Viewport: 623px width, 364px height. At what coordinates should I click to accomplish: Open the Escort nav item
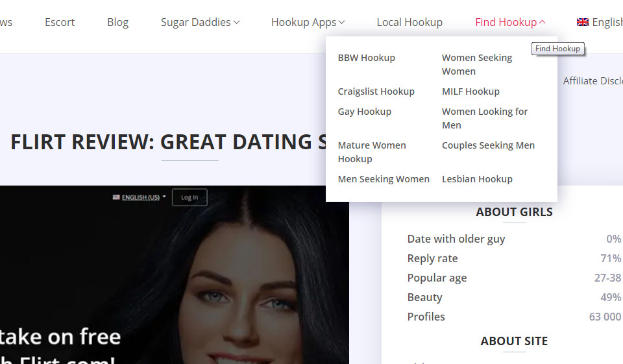60,22
